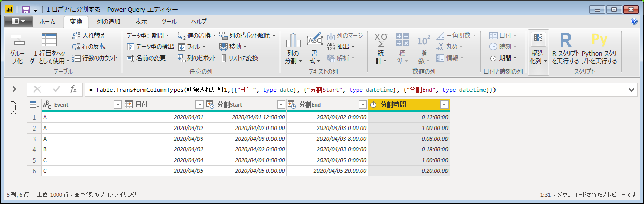
Task: Click the help question mark icon
Action: pyautogui.click(x=634, y=22)
